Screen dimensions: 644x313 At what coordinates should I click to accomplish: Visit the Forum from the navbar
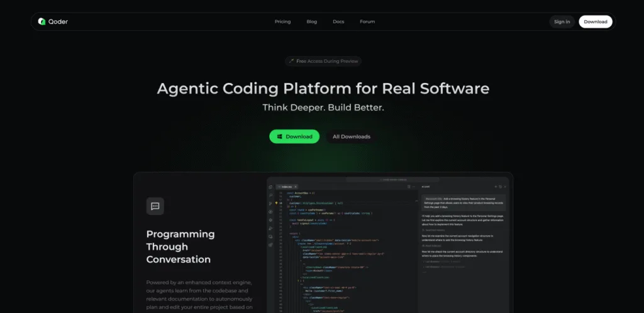point(367,22)
